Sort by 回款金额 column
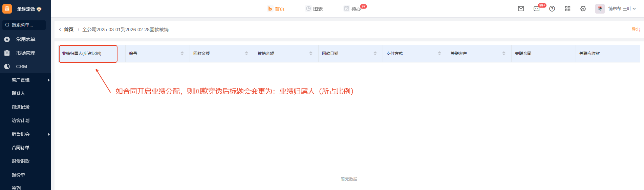The width and height of the screenshot is (644, 190). (x=246, y=53)
